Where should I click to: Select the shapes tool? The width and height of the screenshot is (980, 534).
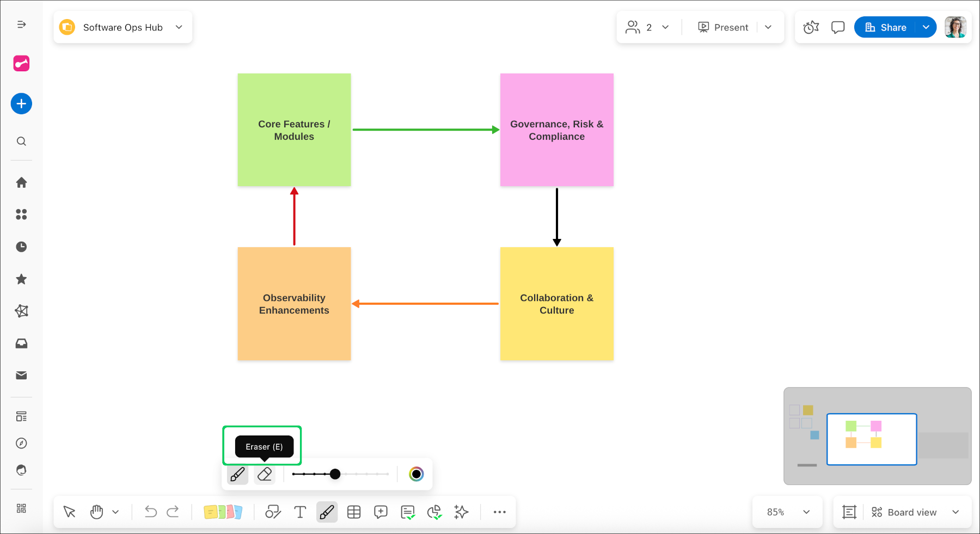point(273,512)
